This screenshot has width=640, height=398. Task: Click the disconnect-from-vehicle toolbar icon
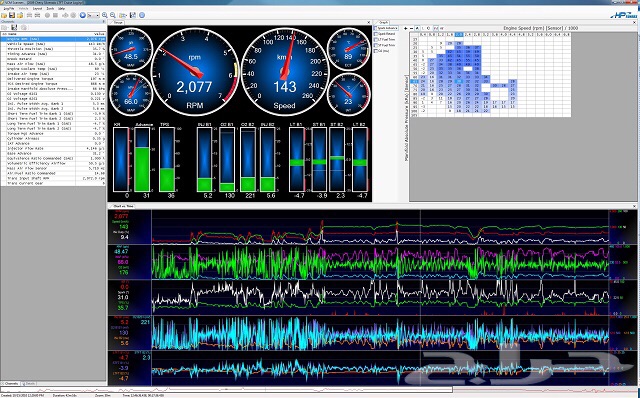(x=37, y=15)
